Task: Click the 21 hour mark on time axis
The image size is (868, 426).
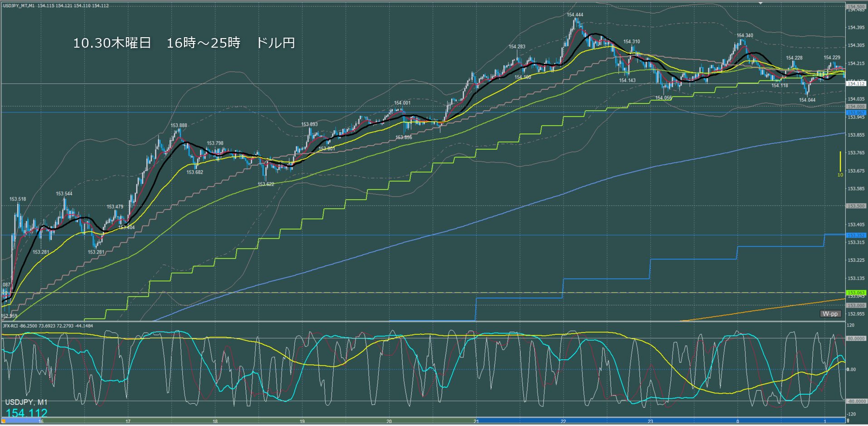Action: [x=476, y=421]
